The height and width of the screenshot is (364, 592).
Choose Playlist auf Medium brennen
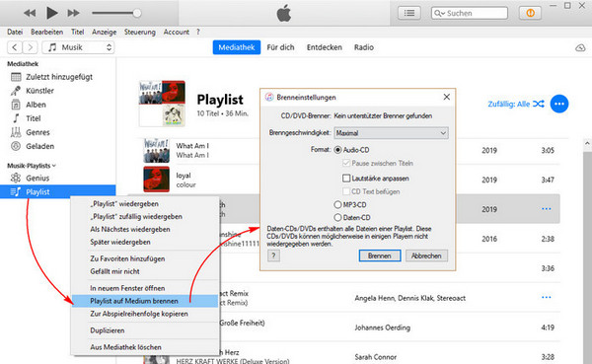point(145,301)
